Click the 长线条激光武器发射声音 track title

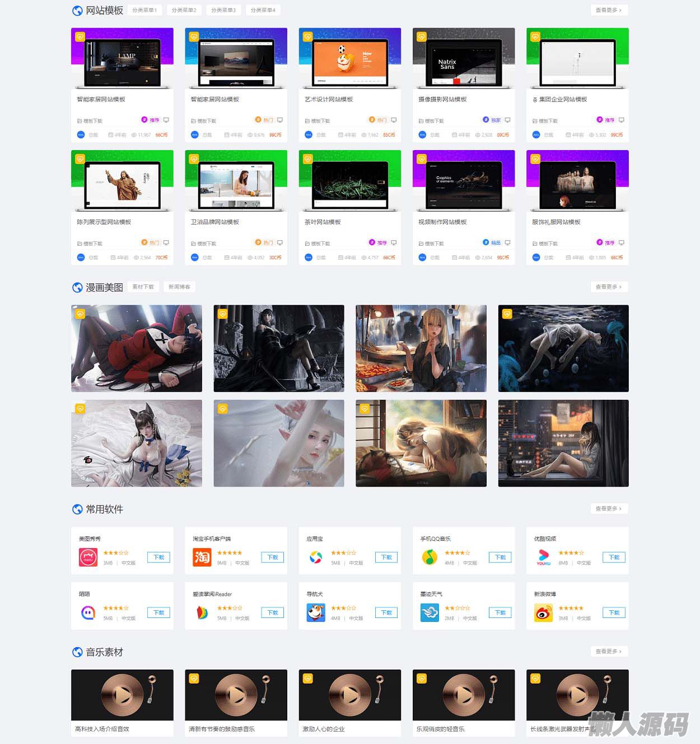(x=563, y=729)
